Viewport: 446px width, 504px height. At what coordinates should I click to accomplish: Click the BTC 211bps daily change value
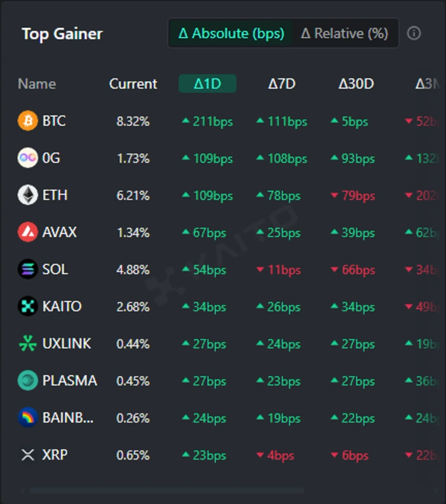tap(207, 121)
